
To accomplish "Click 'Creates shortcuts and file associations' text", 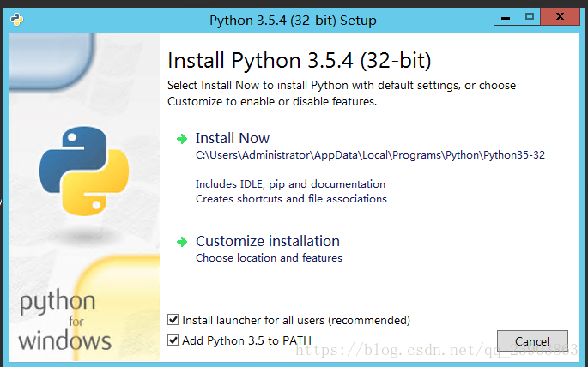I will tap(291, 198).
